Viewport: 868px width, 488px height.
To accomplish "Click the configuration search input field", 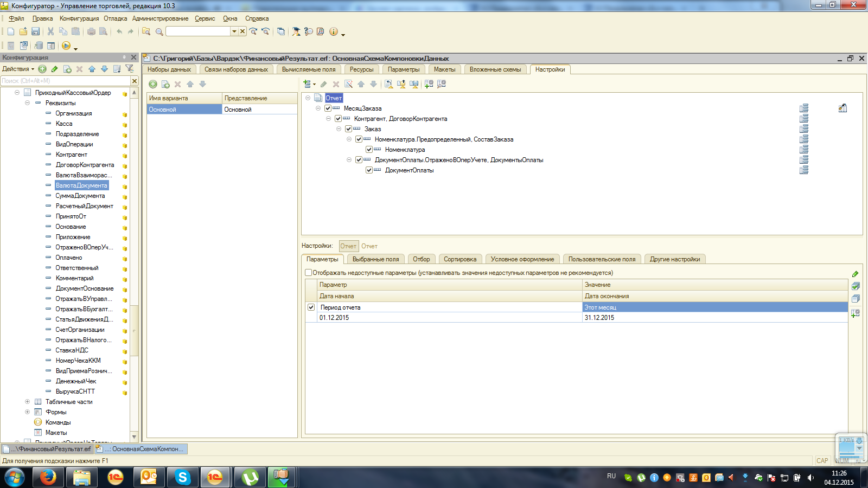I will pos(65,81).
